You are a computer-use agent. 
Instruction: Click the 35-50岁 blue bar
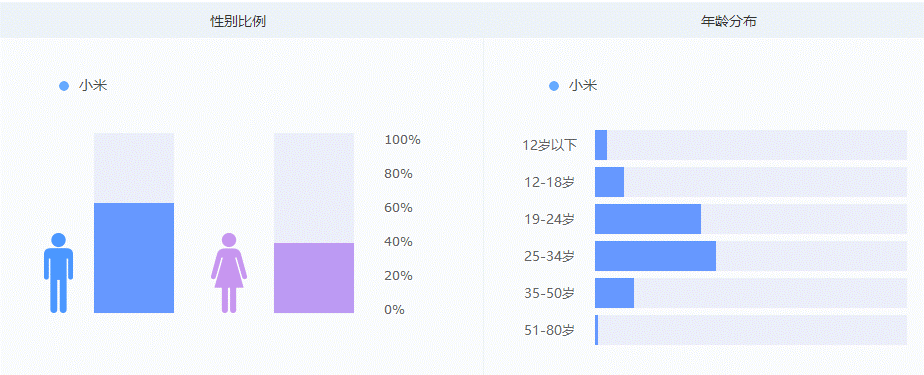(x=615, y=293)
